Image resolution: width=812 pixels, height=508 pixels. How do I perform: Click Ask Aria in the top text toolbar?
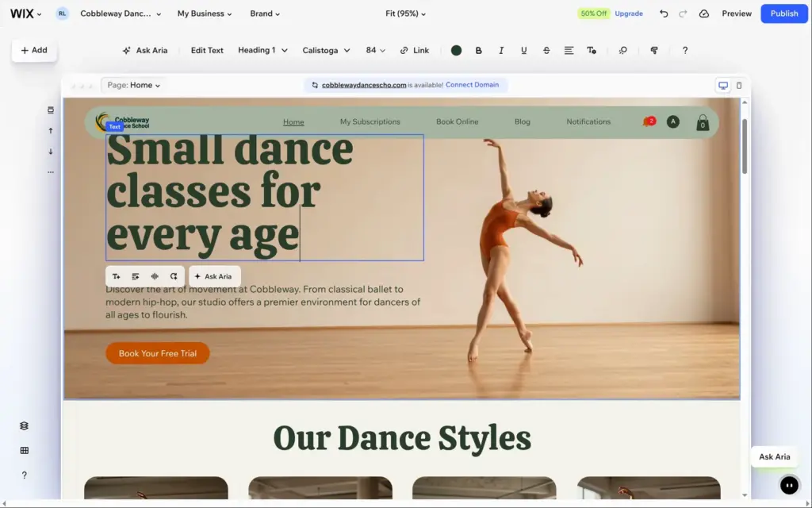click(x=145, y=50)
